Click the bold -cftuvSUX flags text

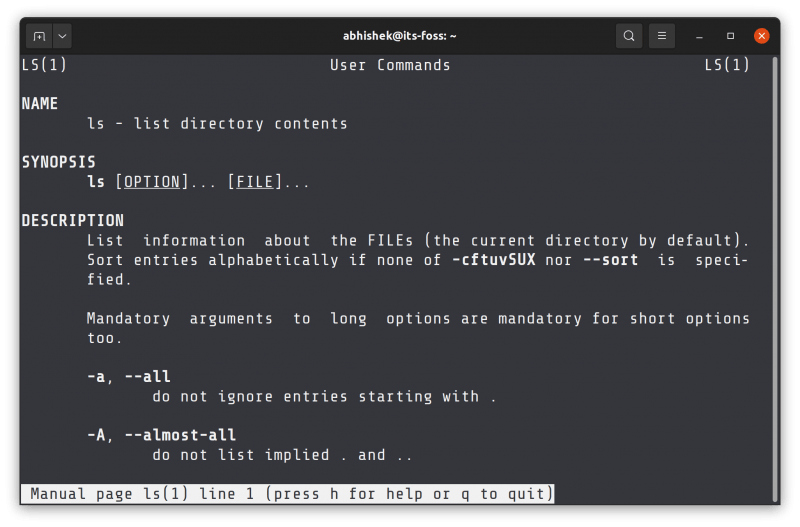(494, 260)
